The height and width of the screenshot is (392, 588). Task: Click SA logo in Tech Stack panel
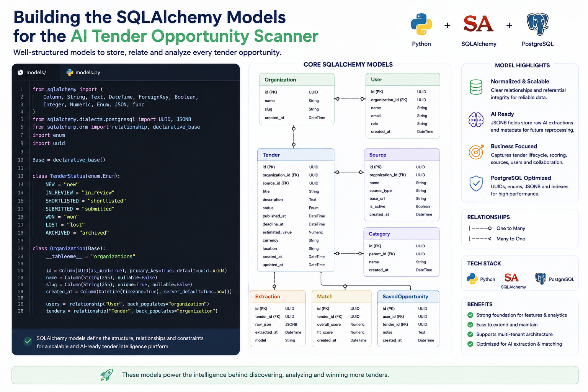coord(511,278)
